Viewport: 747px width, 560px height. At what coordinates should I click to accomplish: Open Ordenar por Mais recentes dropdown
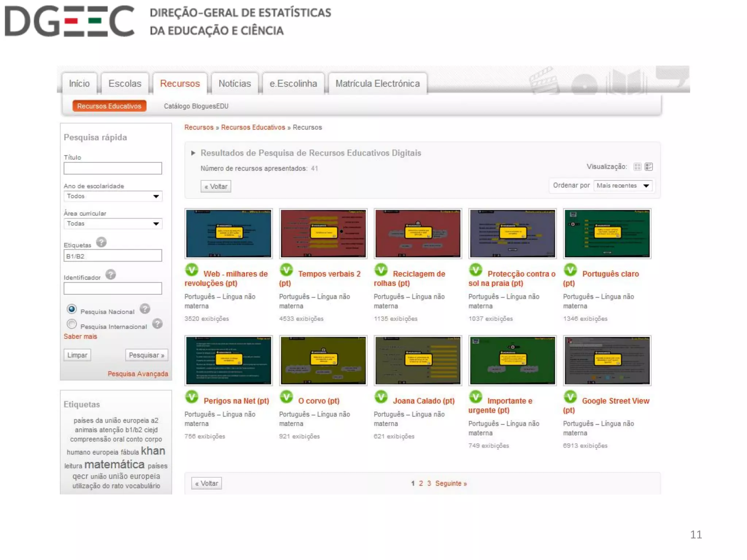pyautogui.click(x=623, y=186)
